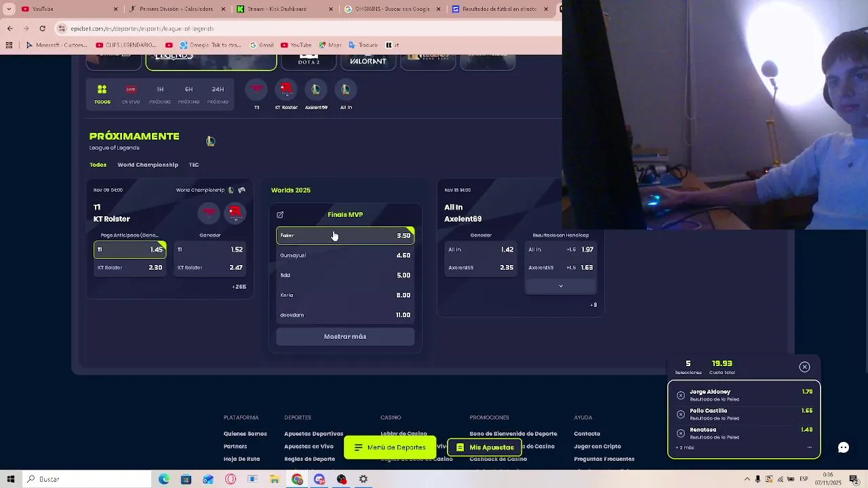The image size is (868, 488).
Task: Select Axelent69 2.35 Ganador odd
Action: pyautogui.click(x=481, y=268)
